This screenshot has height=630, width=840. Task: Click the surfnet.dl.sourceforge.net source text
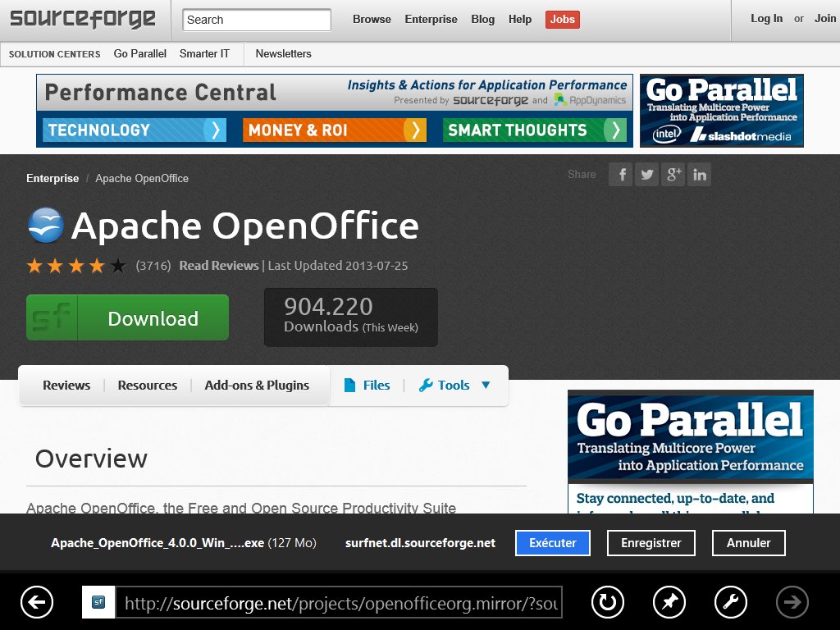(x=421, y=543)
